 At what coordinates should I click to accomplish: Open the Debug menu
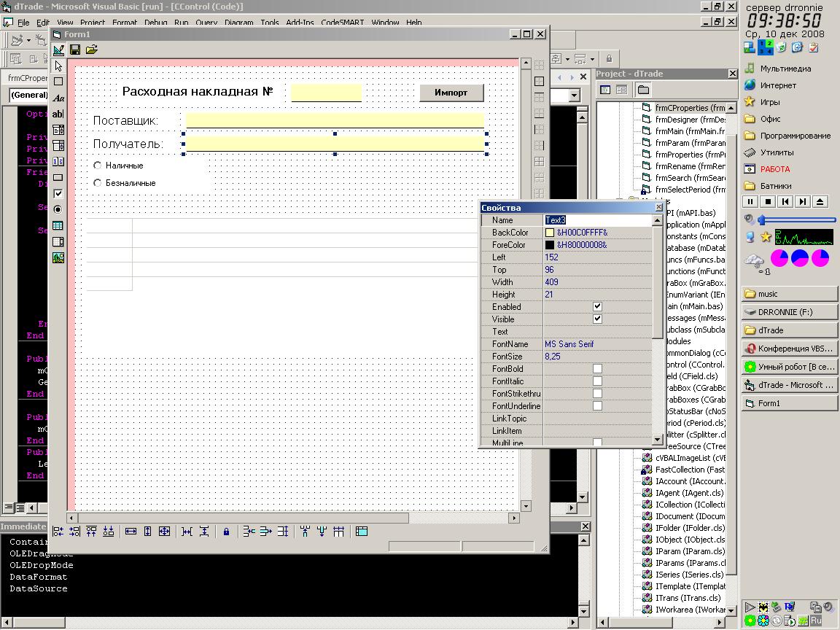point(155,23)
